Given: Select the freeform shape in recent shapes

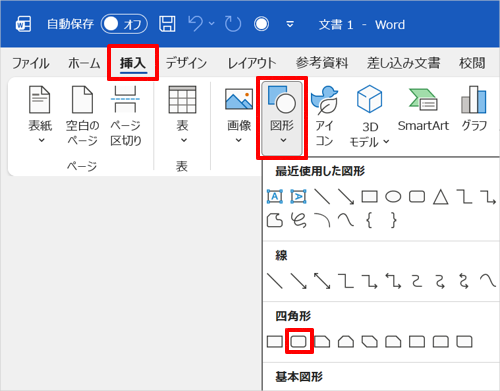Looking at the screenshot, I should click(275, 220).
